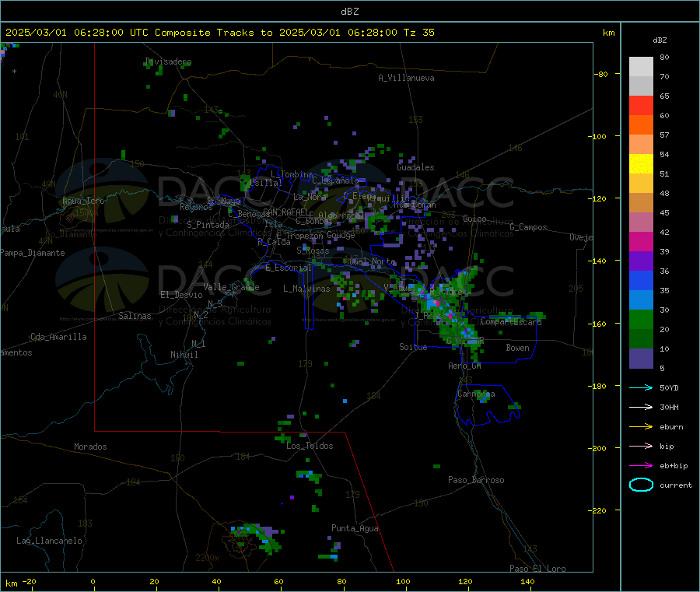This screenshot has height=592, width=700.
Task: Click the 'Agua_Toro' map label
Action: (x=83, y=201)
